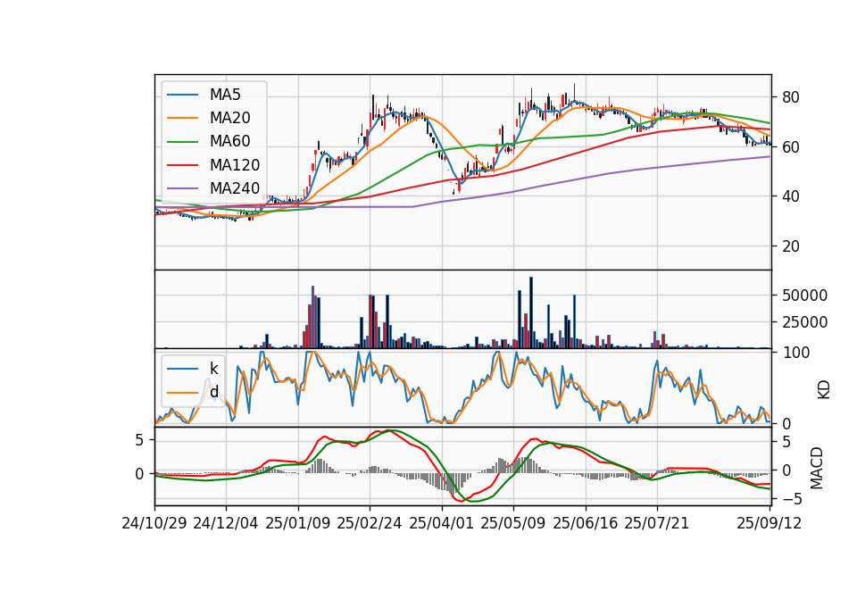This screenshot has height=616, width=857.
Task: Click the 25/07/21 date tick label
Action: coord(657,523)
